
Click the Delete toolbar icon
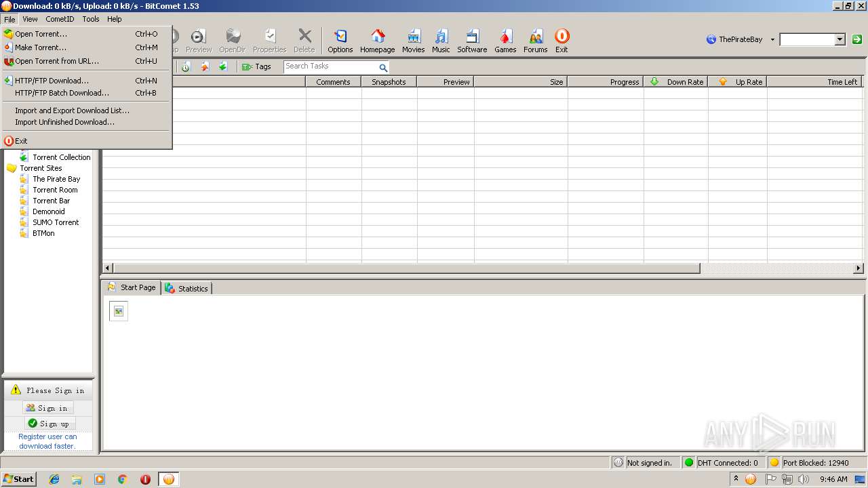(304, 41)
